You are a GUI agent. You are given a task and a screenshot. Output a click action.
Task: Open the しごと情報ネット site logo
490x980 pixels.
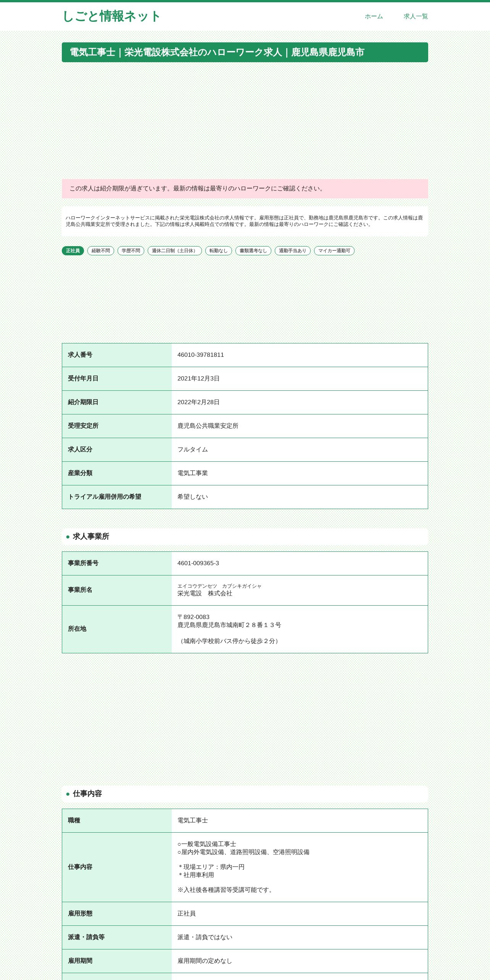click(x=111, y=16)
